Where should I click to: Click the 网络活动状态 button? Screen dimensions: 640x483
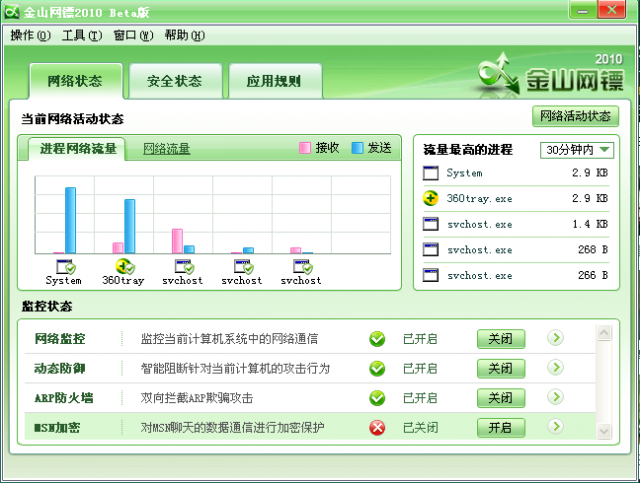[575, 116]
